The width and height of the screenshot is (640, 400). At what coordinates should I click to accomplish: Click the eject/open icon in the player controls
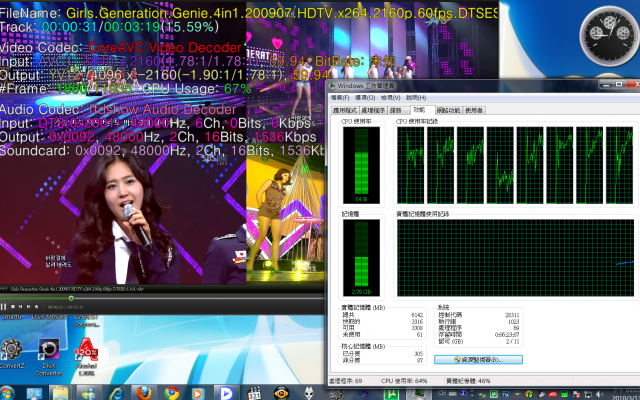point(36,307)
